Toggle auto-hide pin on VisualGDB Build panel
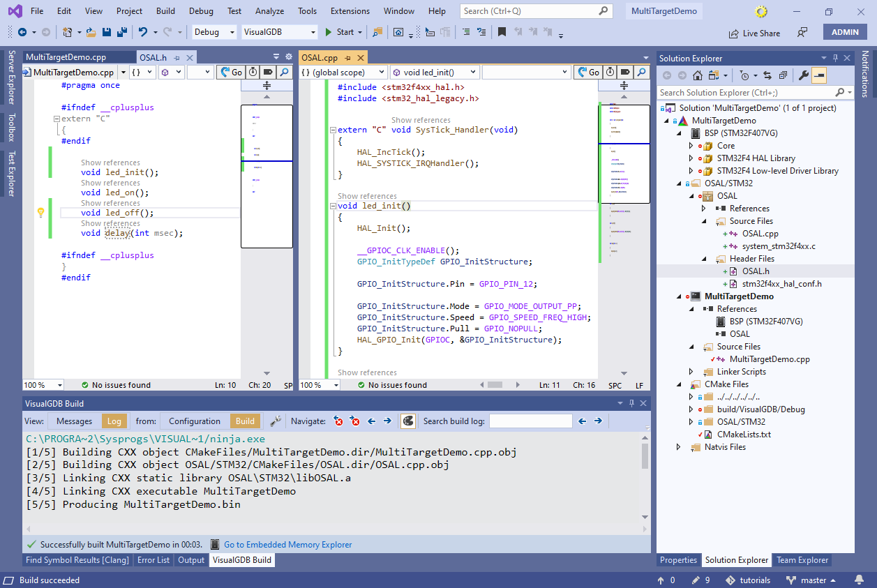Screen dimensions: 877x588 click(x=632, y=403)
